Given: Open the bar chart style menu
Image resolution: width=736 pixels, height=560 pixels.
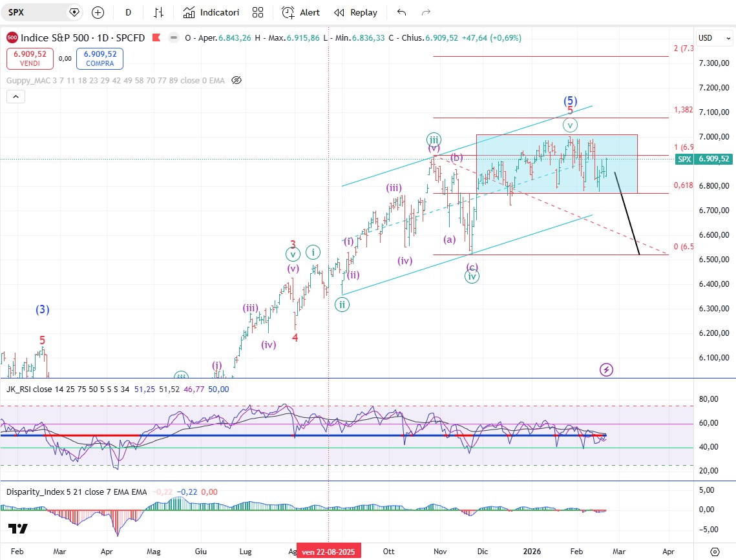Looking at the screenshot, I should [159, 13].
